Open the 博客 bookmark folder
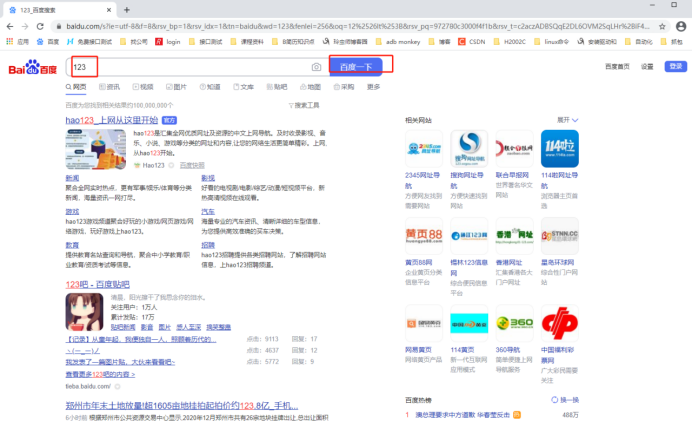Image resolution: width=693 pixels, height=421 pixels. coord(440,42)
